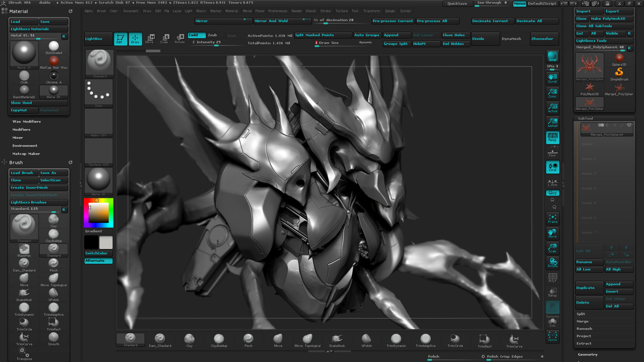Expand the Split subtool section
Viewport: 644px width, 362px height.
(x=581, y=314)
